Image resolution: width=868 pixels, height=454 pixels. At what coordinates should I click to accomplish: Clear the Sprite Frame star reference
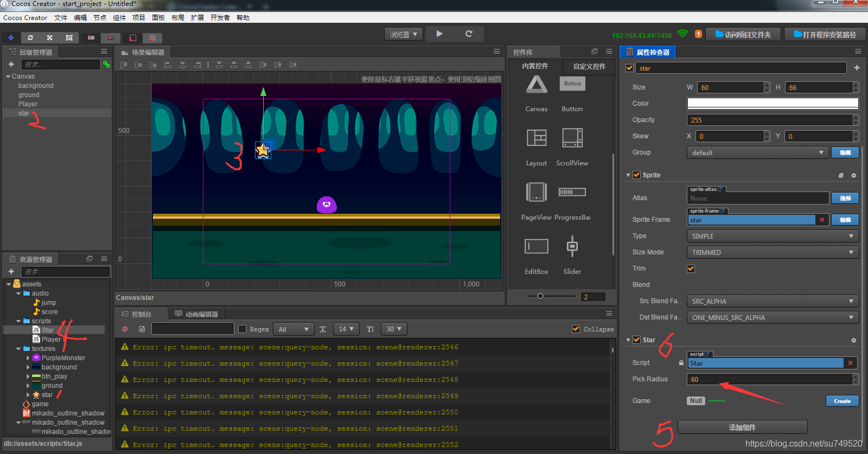[x=822, y=220]
